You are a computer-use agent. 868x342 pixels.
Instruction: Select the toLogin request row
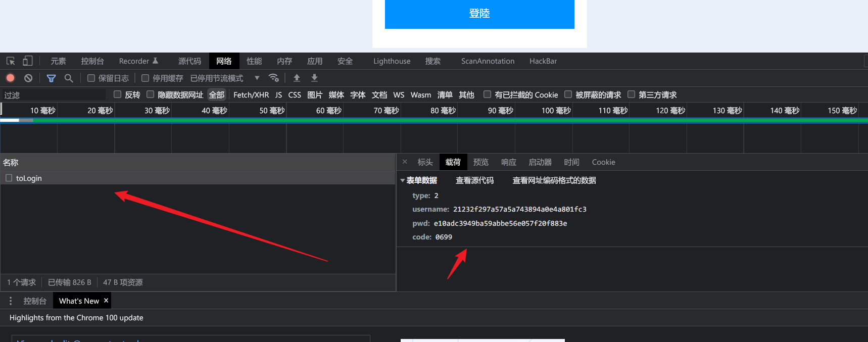click(198, 178)
